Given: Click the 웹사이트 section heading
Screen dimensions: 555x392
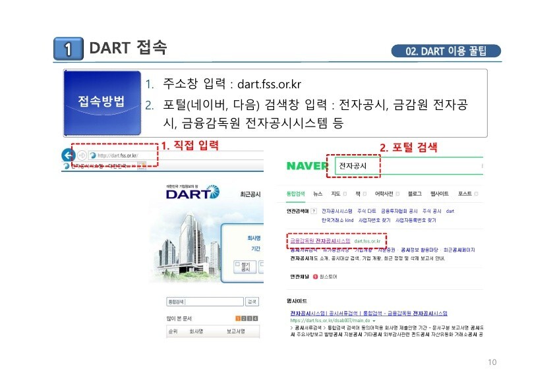Looking at the screenshot, I should [x=297, y=301].
